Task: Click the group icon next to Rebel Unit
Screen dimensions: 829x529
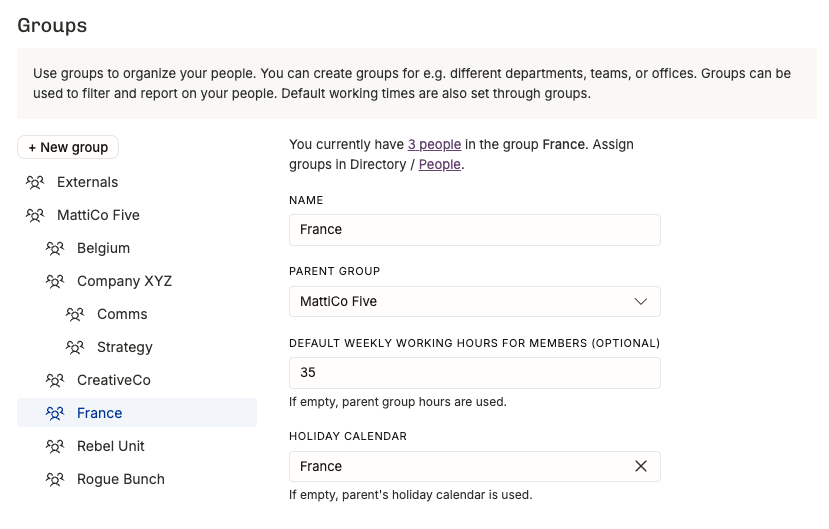Action: 55,446
